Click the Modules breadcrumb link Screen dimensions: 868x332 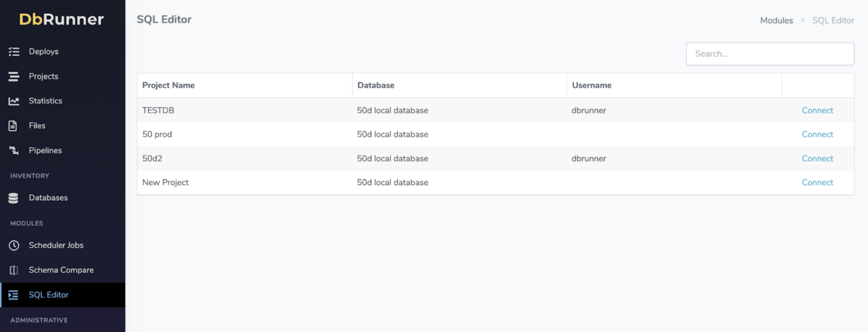point(776,21)
